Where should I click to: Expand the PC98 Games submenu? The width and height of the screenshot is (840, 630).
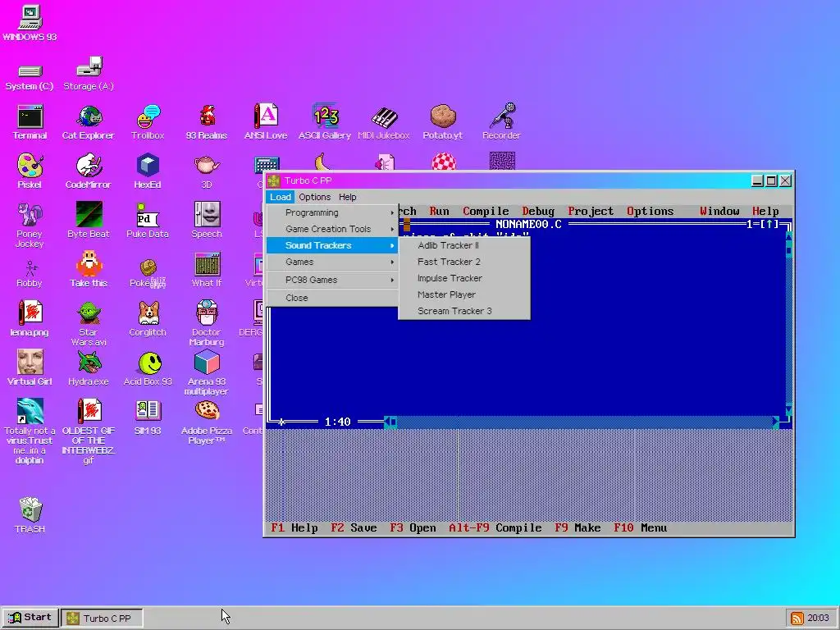332,280
